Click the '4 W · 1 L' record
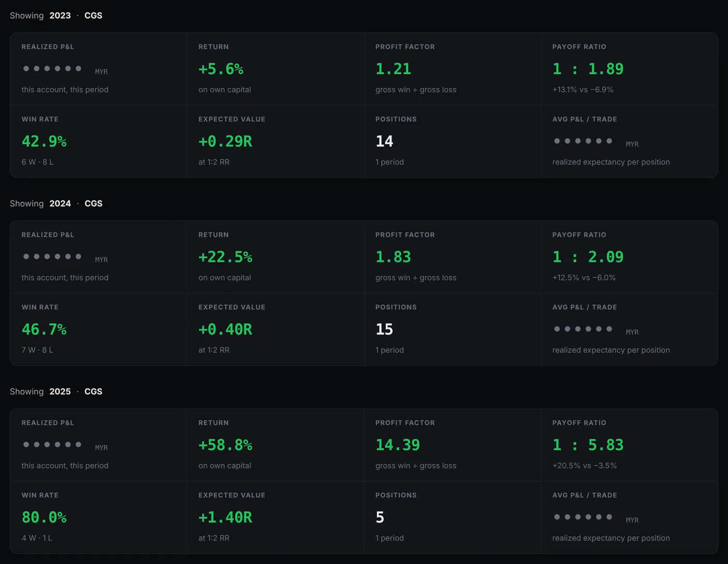The height and width of the screenshot is (564, 728). (37, 538)
